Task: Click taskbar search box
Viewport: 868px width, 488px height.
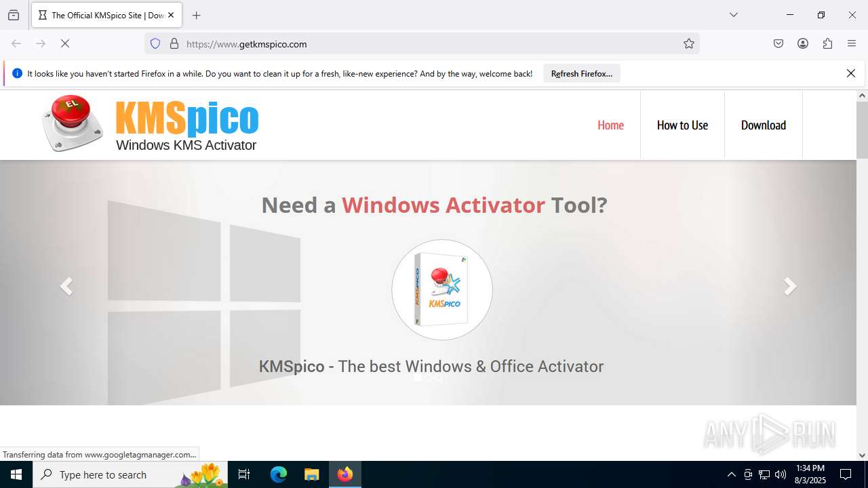Action: (x=130, y=474)
